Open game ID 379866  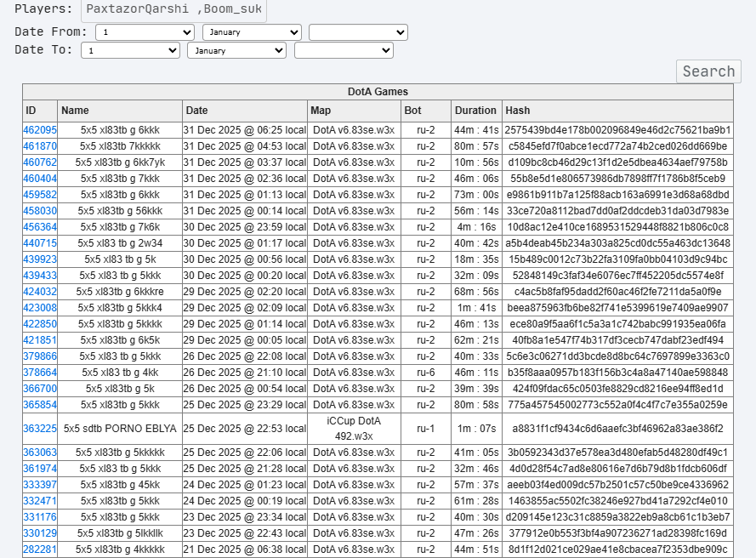coord(40,356)
